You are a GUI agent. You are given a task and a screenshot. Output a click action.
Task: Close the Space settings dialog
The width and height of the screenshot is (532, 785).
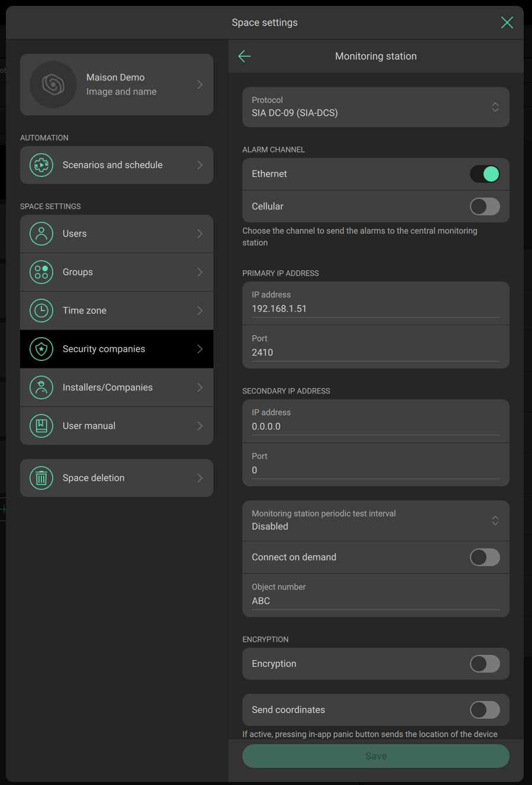tap(507, 22)
